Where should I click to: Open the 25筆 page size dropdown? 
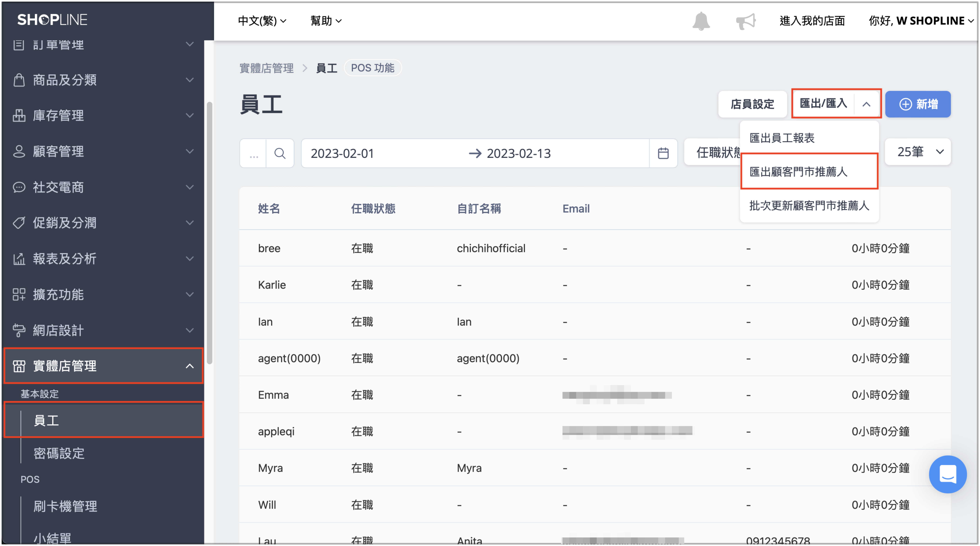click(918, 152)
